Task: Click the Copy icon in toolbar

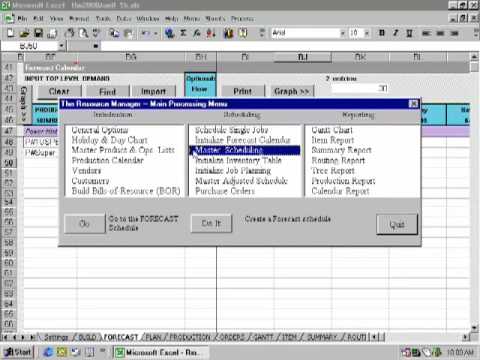Action: (114, 33)
